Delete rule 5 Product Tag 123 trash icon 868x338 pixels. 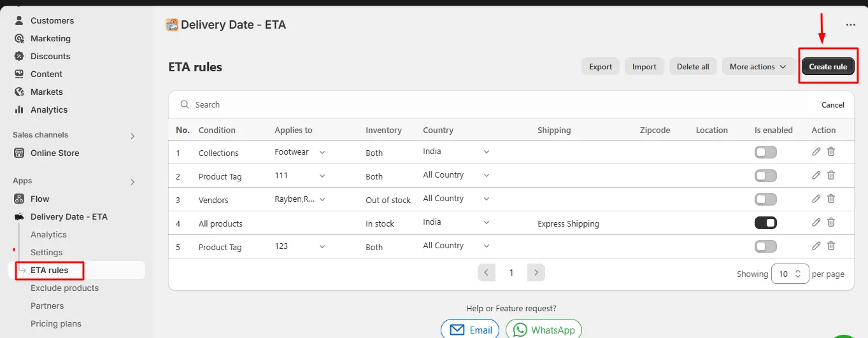tap(831, 246)
